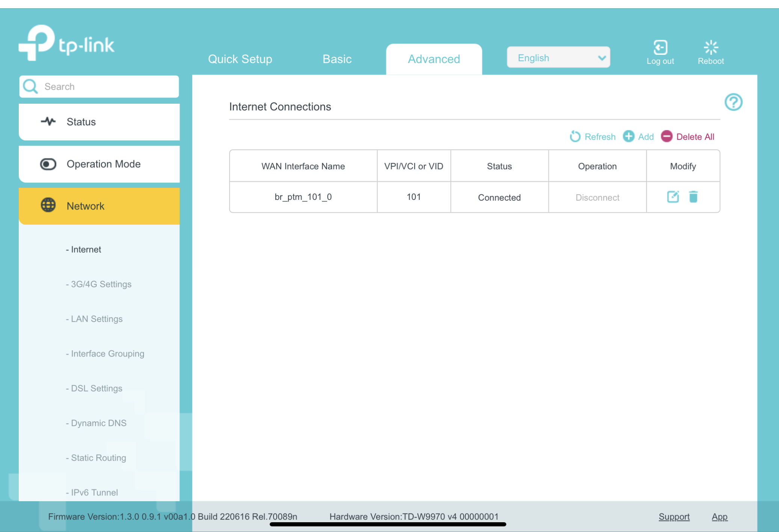Open the Support link in footer
Viewport: 779px width, 532px height.
[x=674, y=517]
